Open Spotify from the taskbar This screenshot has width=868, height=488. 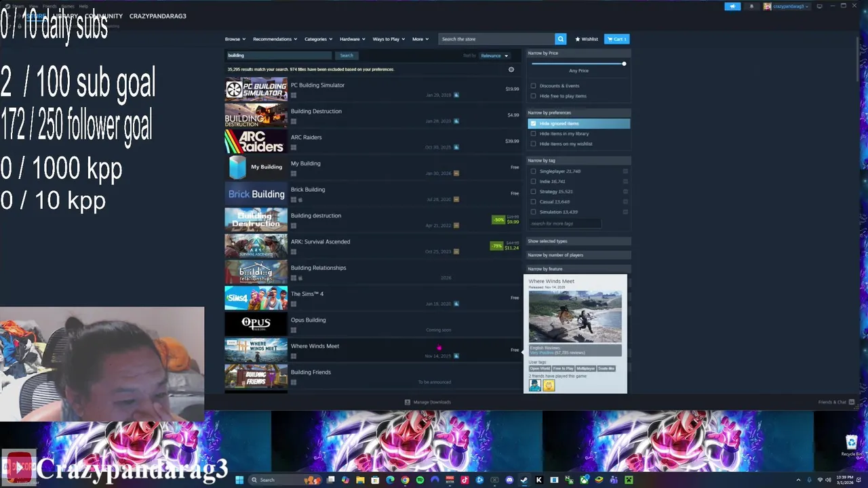420,480
